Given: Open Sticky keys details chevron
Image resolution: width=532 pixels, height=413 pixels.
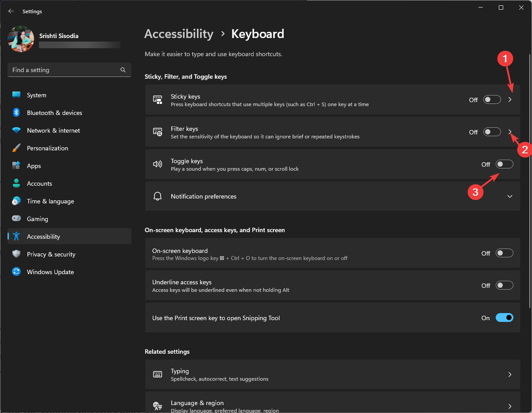Looking at the screenshot, I should (510, 99).
